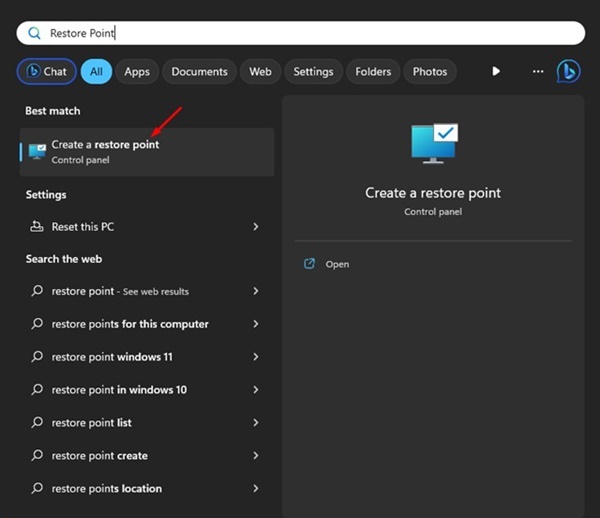This screenshot has width=600, height=518.
Task: Click the magnifier icon in the search box
Action: coord(34,33)
